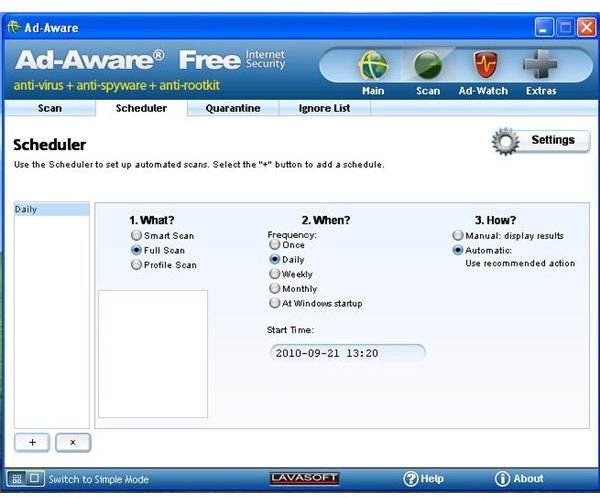Click the About info icon
Viewport: 600px width, 498px height.
tap(502, 478)
